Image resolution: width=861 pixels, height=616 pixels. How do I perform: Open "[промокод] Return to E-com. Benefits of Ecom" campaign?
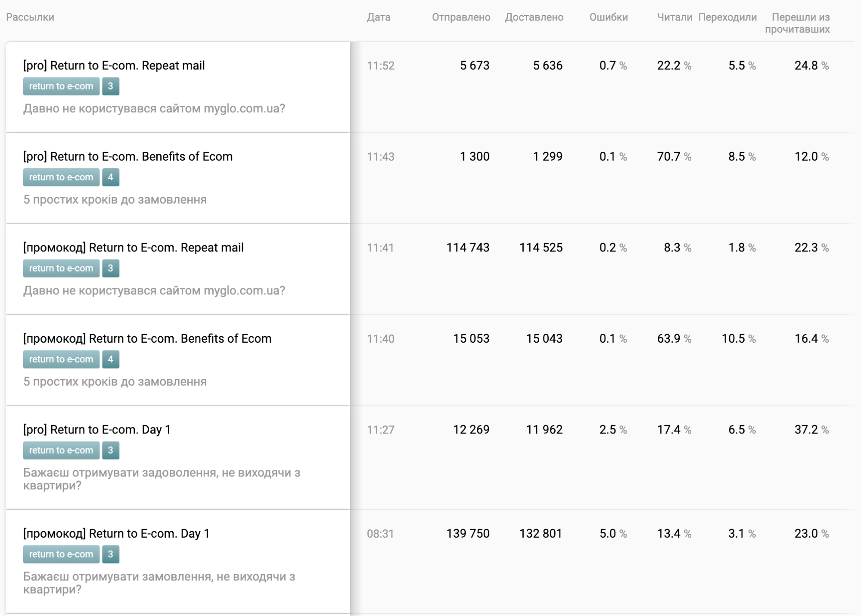point(147,338)
